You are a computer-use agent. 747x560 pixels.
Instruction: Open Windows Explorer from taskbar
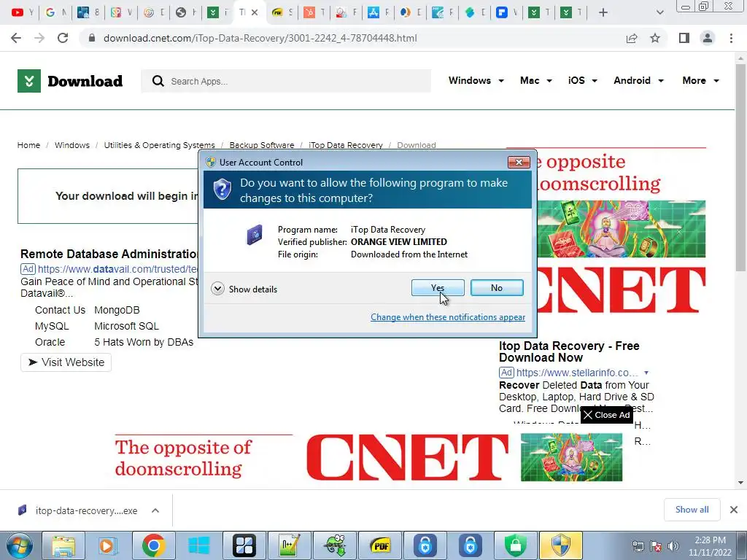coord(63,545)
